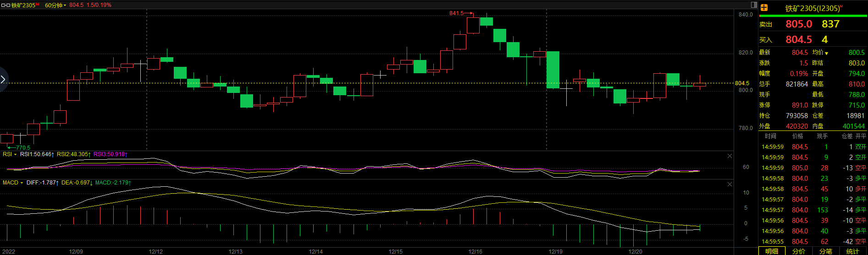Click the 开平 column header
The height and width of the screenshot is (255, 868).
coord(861,136)
